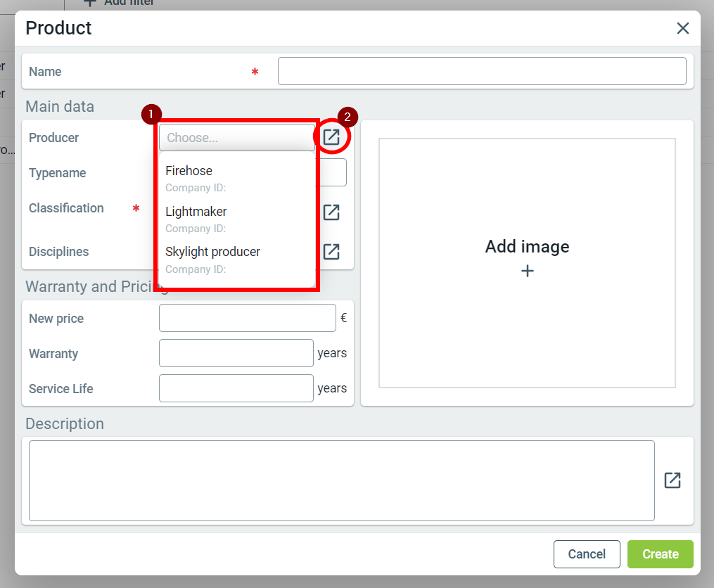Click the Name input field

[x=482, y=71]
